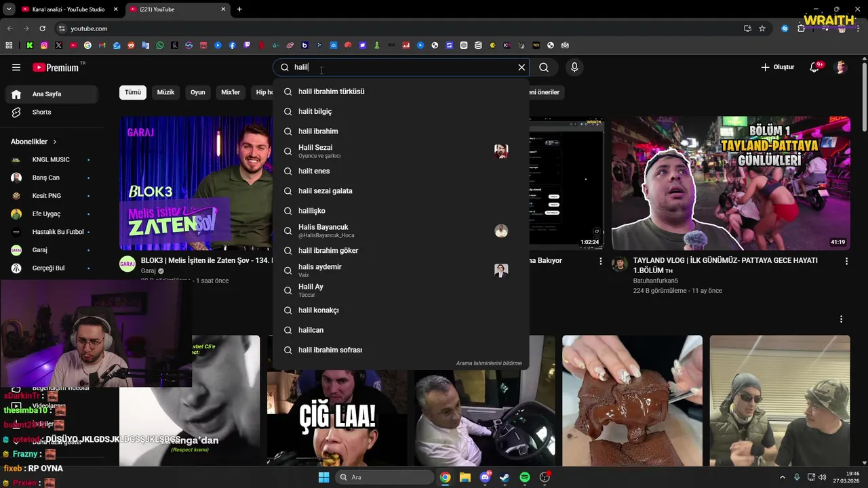Select the Oyun filter chip

(x=198, y=92)
